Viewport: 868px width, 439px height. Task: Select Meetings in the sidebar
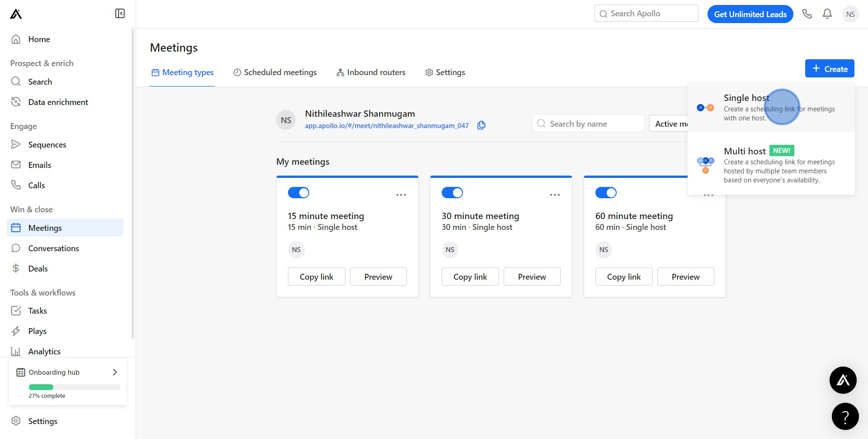point(65,228)
